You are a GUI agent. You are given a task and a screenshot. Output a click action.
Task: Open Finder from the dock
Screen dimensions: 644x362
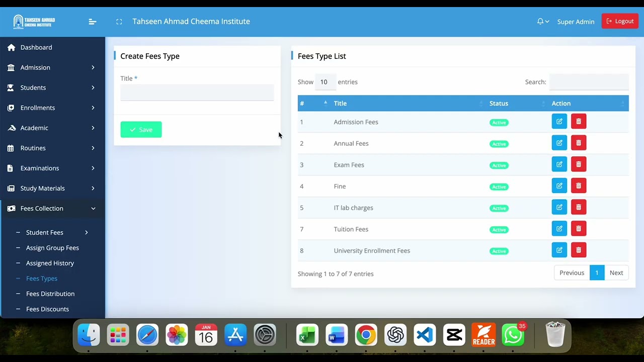pos(89,335)
